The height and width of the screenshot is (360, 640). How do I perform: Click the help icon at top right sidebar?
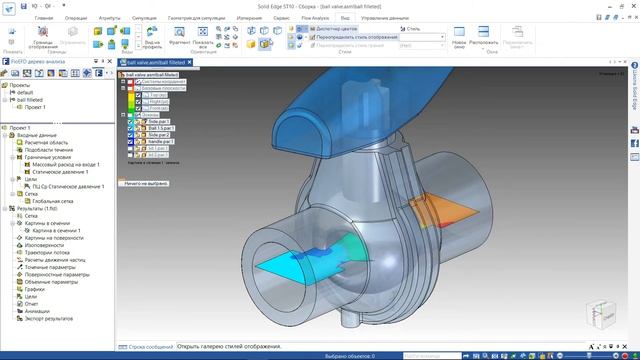coord(634,65)
